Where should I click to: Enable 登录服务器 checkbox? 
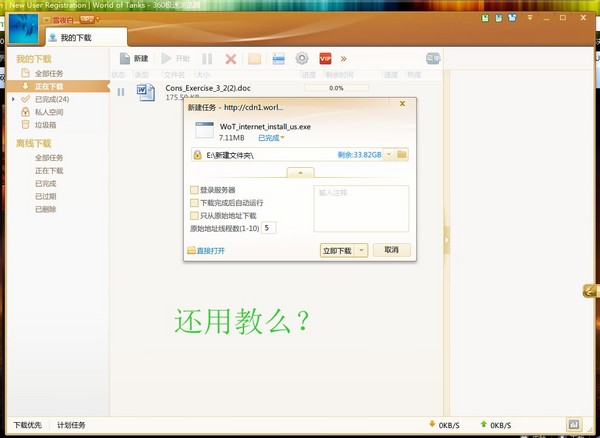194,190
